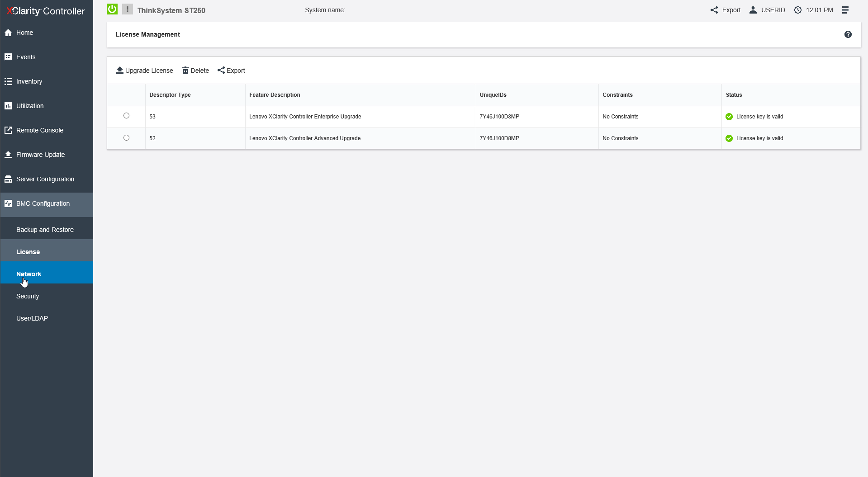Click the Upgrade License upload icon
This screenshot has height=477, width=868.
tap(120, 70)
